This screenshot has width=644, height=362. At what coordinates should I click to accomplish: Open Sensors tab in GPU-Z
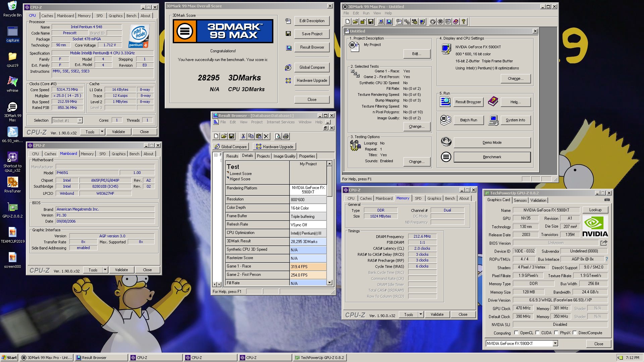[520, 200]
